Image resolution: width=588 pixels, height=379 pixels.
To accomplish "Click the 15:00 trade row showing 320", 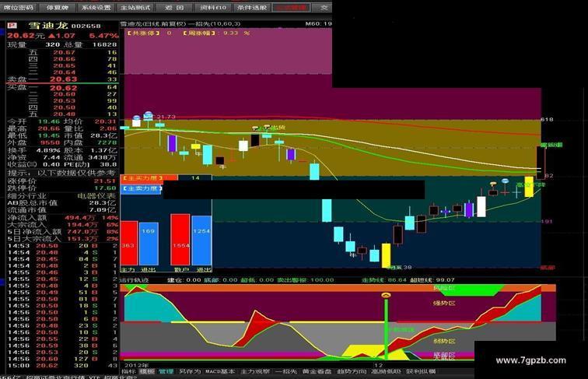I will pyautogui.click(x=62, y=366).
